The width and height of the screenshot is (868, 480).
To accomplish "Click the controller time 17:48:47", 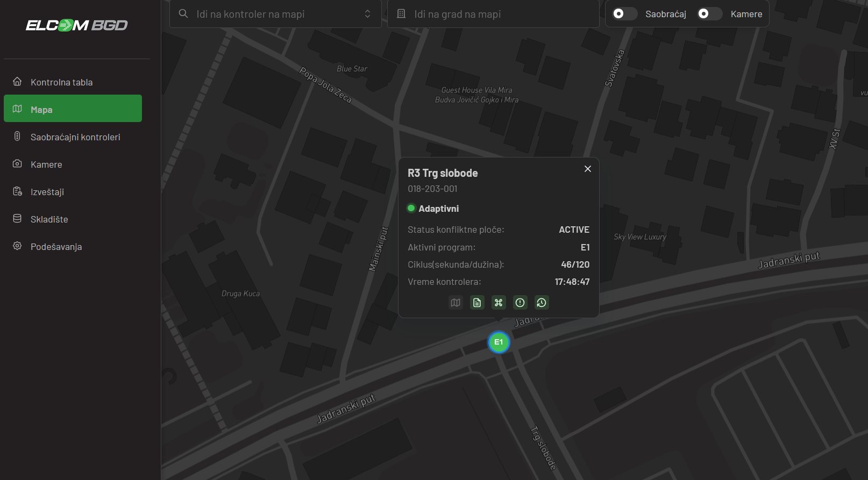I will coord(572,282).
